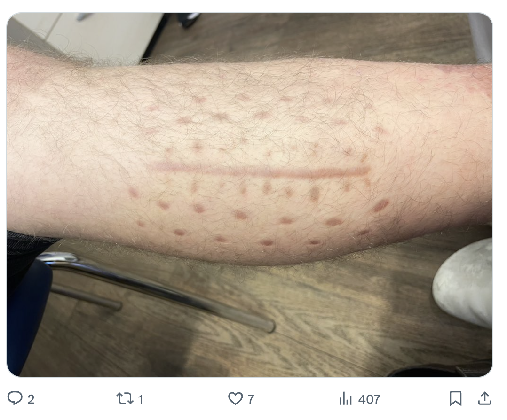Click the reply speech bubble icon

15,398
